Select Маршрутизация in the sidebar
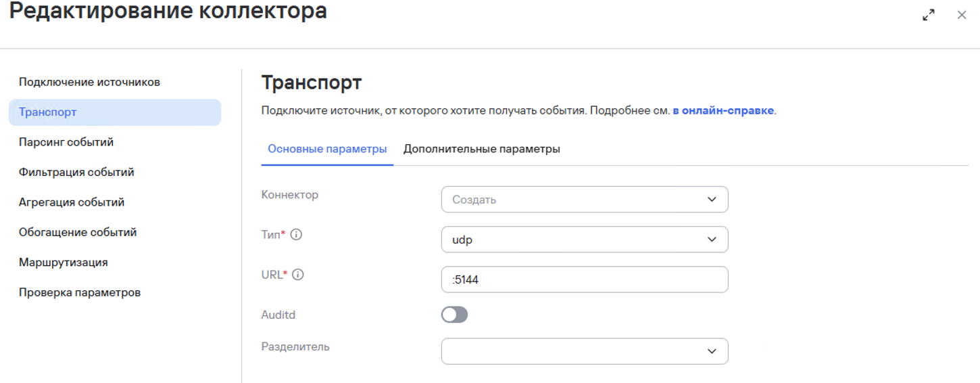This screenshot has height=383, width=980. (x=64, y=263)
